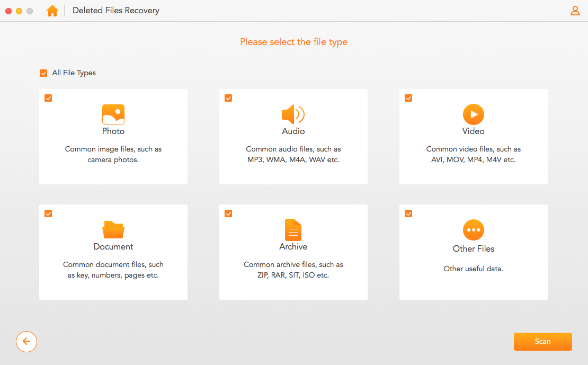588x365 pixels.
Task: Click the 'Other Files' card title
Action: point(473,248)
